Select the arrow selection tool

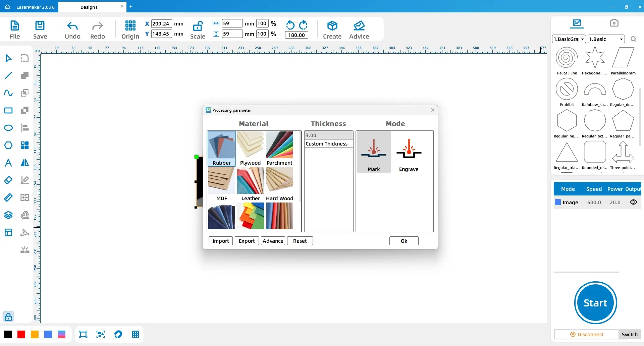pyautogui.click(x=8, y=58)
